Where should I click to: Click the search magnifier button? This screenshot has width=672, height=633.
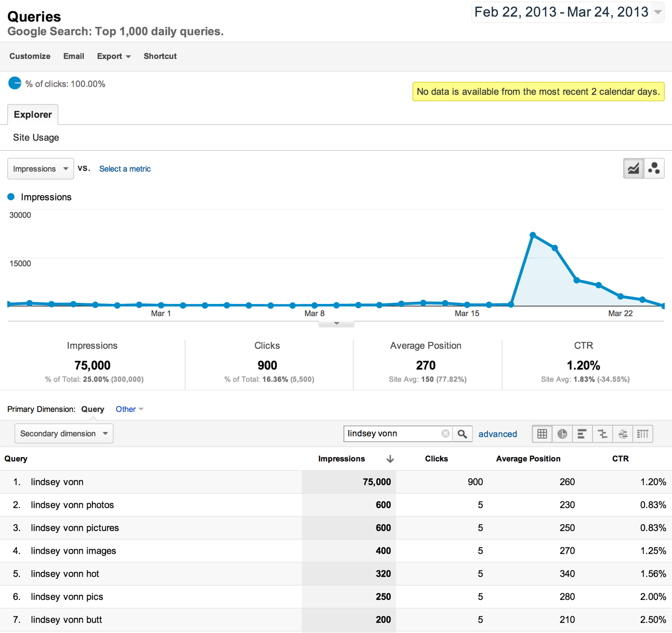(x=463, y=434)
